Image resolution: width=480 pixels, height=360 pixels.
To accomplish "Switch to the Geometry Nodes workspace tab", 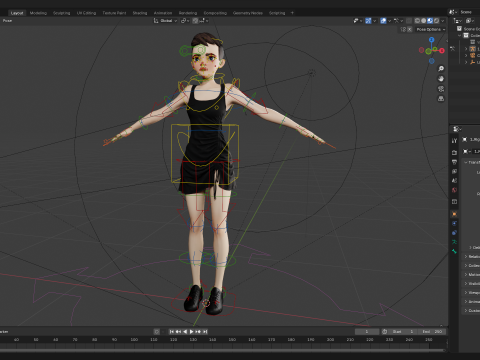I will click(248, 13).
